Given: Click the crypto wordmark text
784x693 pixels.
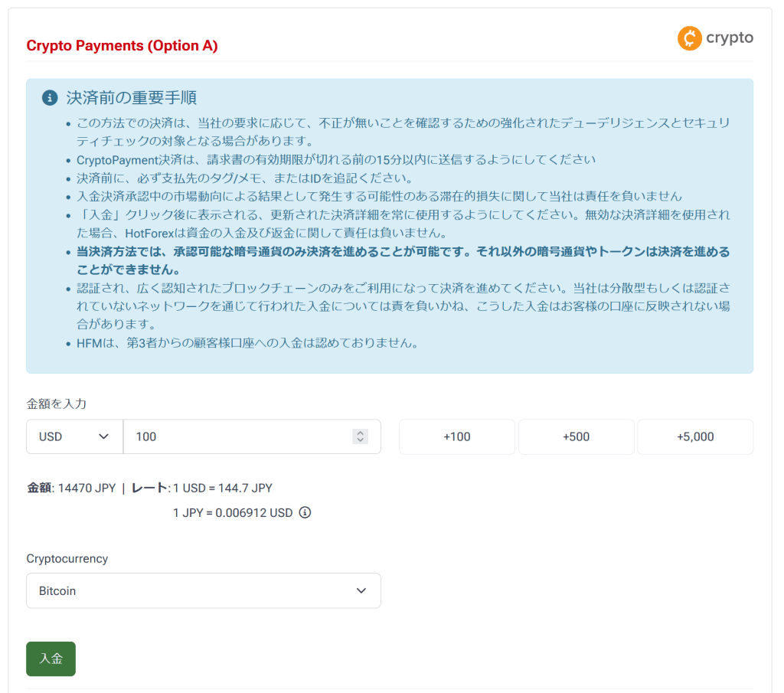Looking at the screenshot, I should 730,38.
